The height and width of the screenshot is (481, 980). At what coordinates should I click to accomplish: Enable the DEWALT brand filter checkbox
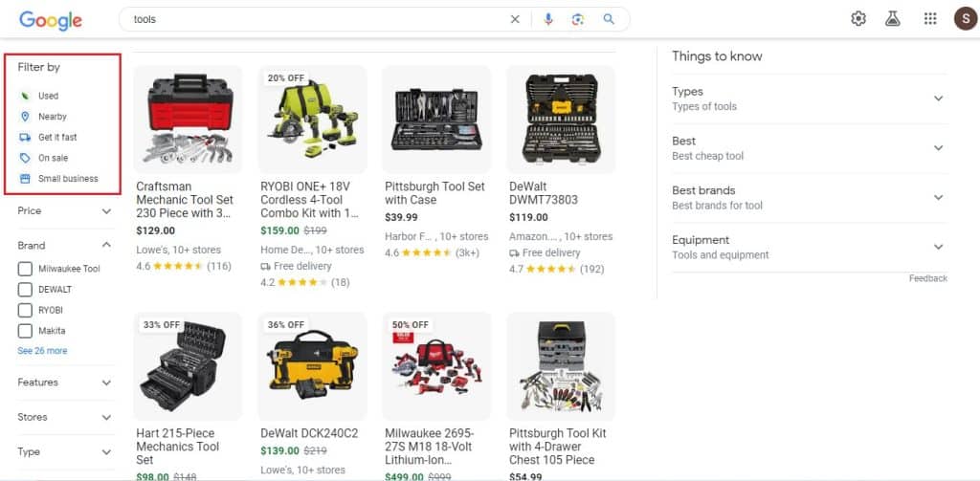(25, 289)
